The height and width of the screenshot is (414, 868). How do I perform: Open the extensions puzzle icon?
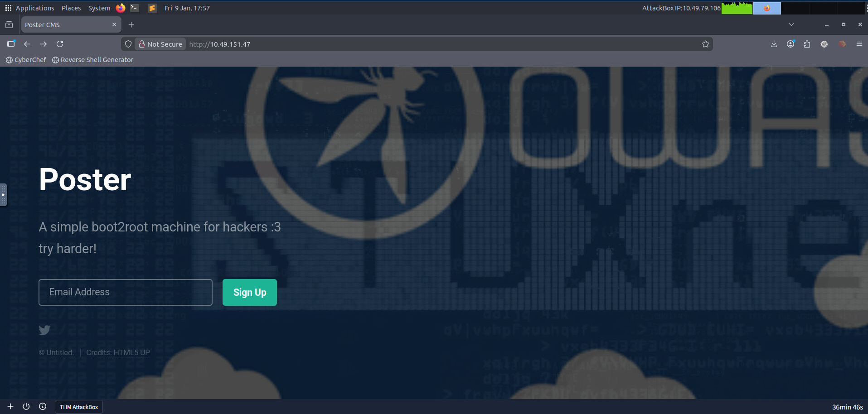click(x=807, y=44)
